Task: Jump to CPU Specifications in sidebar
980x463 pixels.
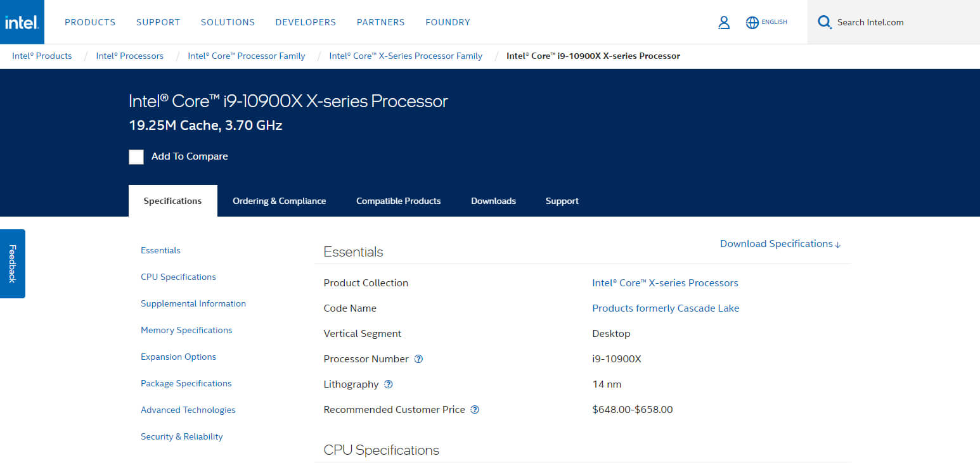Action: pos(178,277)
